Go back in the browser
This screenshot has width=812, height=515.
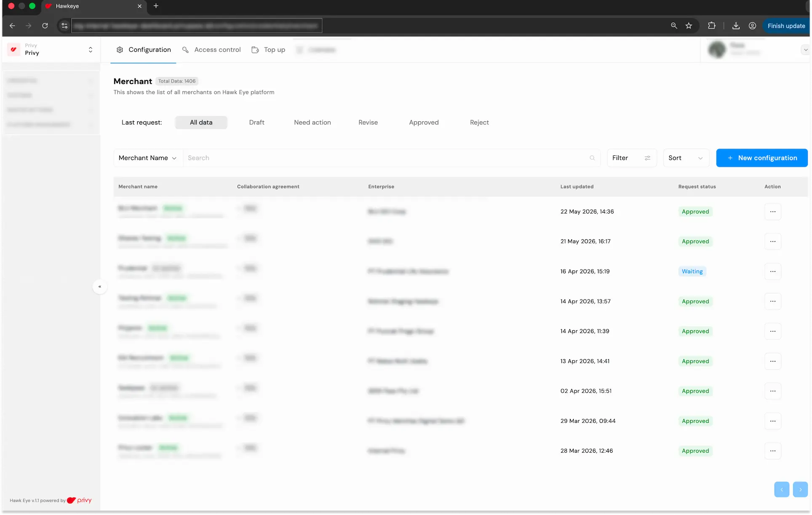click(x=12, y=26)
